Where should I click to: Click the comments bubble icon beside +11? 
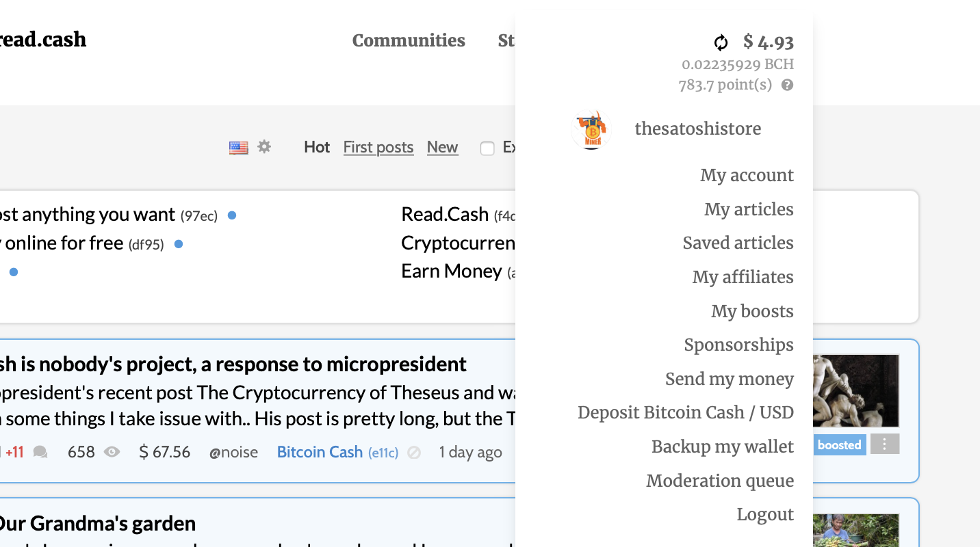40,452
